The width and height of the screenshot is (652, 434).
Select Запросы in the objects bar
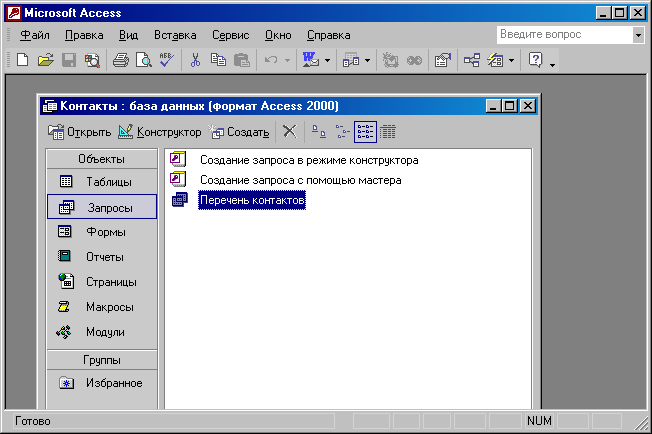[x=102, y=207]
